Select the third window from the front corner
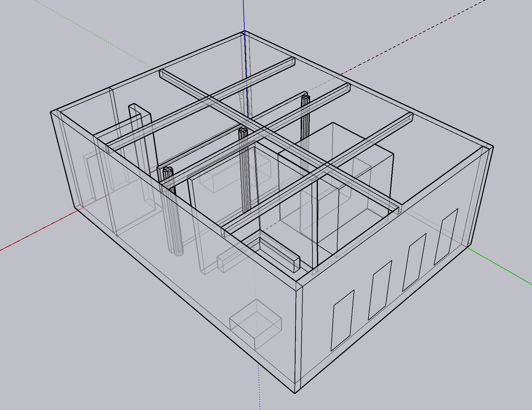 point(414,262)
